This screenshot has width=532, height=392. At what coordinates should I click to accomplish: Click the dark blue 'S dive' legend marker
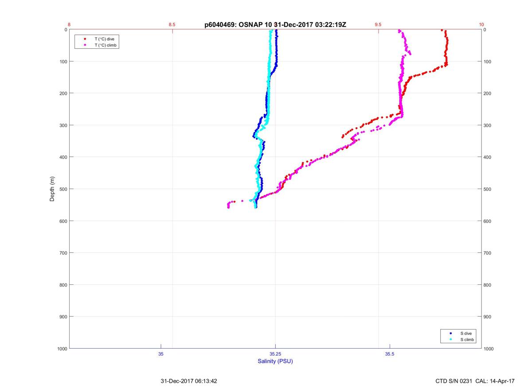pos(450,333)
